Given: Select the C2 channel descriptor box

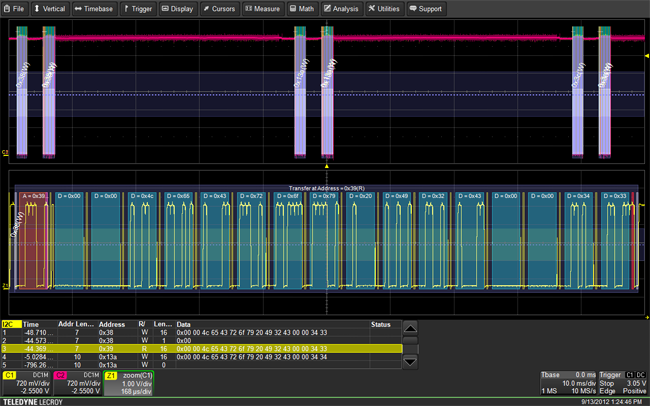Looking at the screenshot, I should [77, 382].
